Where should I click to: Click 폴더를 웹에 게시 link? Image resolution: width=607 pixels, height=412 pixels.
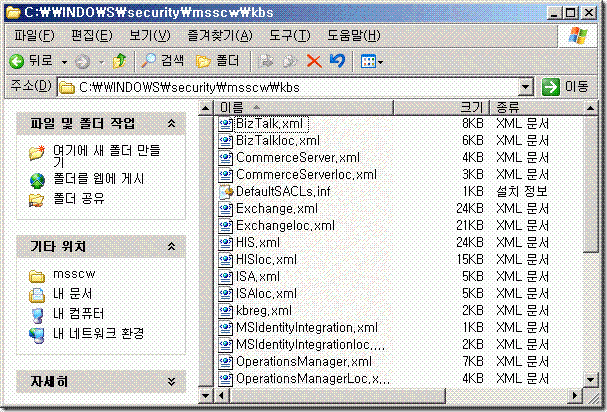[x=99, y=179]
